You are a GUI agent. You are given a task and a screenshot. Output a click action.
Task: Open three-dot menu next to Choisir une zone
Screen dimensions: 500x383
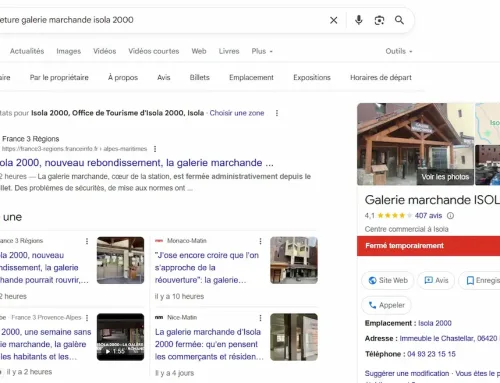pyautogui.click(x=277, y=113)
